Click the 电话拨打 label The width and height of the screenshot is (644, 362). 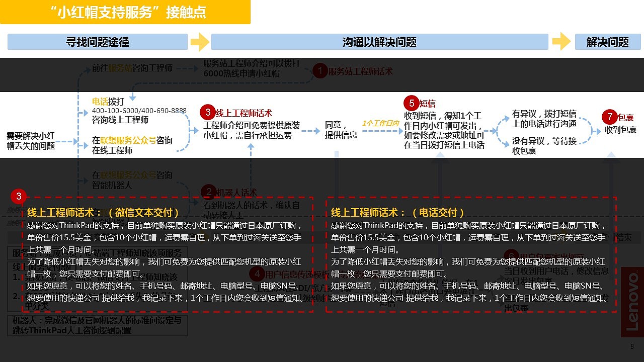coord(108,101)
